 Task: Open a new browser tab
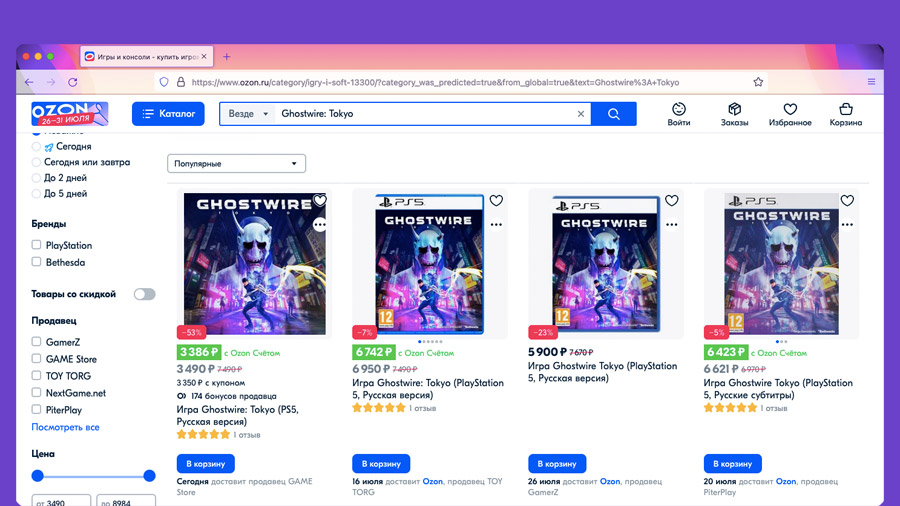pyautogui.click(x=227, y=57)
